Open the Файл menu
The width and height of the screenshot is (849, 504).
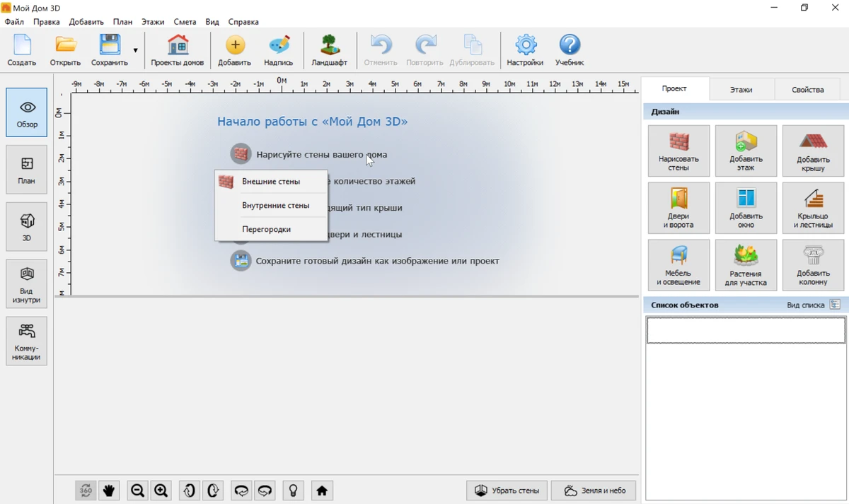click(14, 22)
